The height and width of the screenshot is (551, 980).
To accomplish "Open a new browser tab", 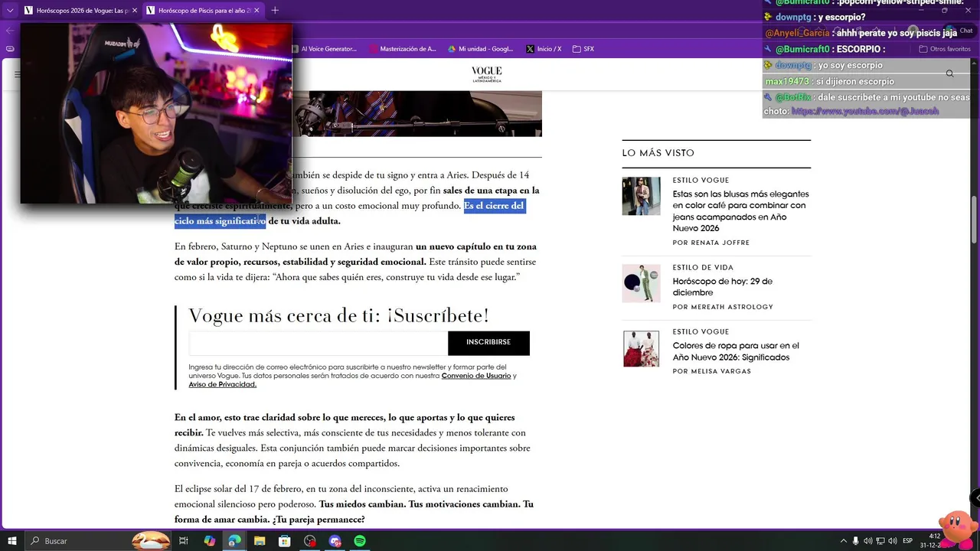I will pyautogui.click(x=275, y=11).
